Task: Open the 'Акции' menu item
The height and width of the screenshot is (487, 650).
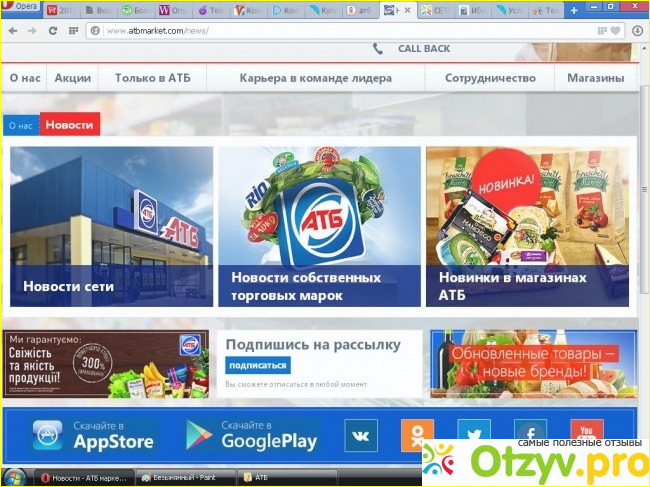Action: 73,78
